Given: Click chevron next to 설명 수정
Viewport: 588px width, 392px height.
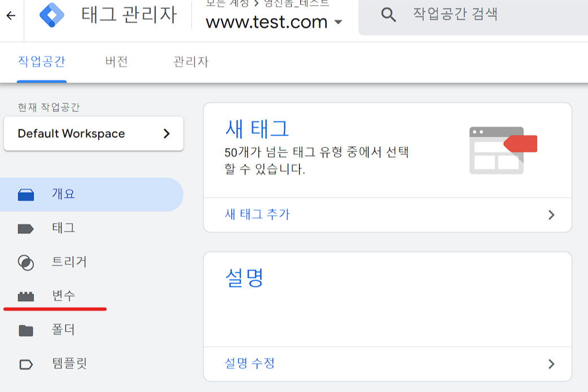Looking at the screenshot, I should [x=551, y=364].
